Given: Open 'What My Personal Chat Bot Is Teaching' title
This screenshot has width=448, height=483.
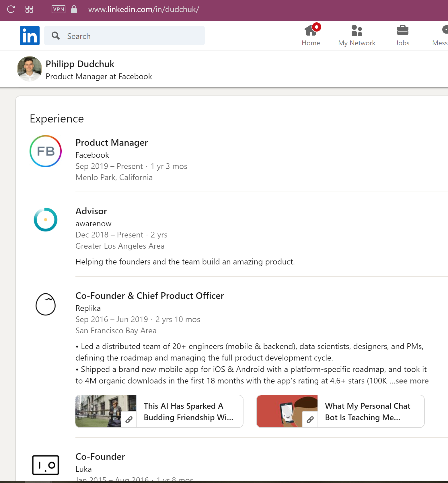Looking at the screenshot, I should coord(368,412).
